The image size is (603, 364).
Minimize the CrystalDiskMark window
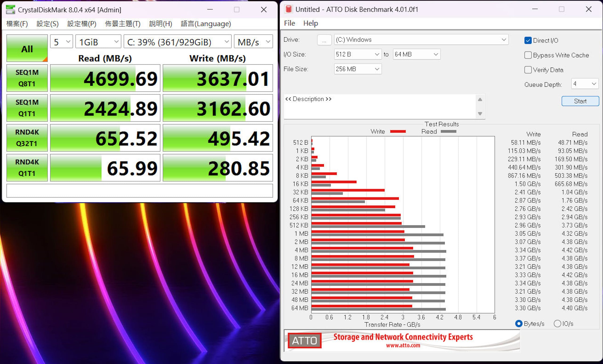tap(210, 10)
